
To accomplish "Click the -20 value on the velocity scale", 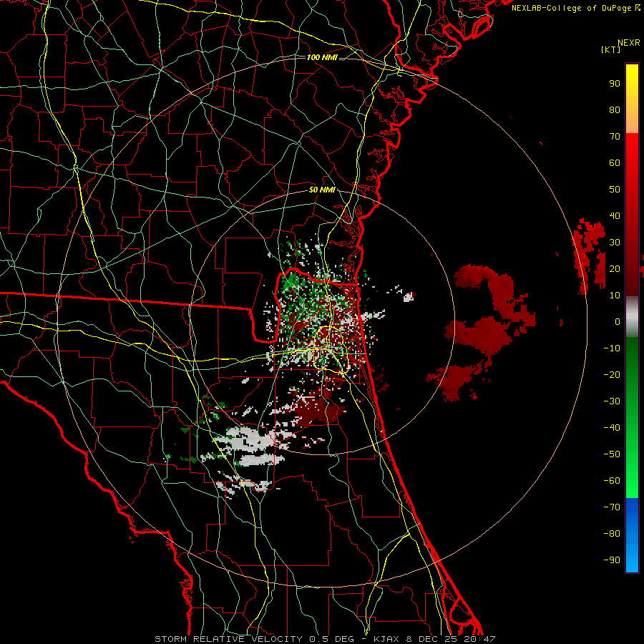I will point(612,374).
